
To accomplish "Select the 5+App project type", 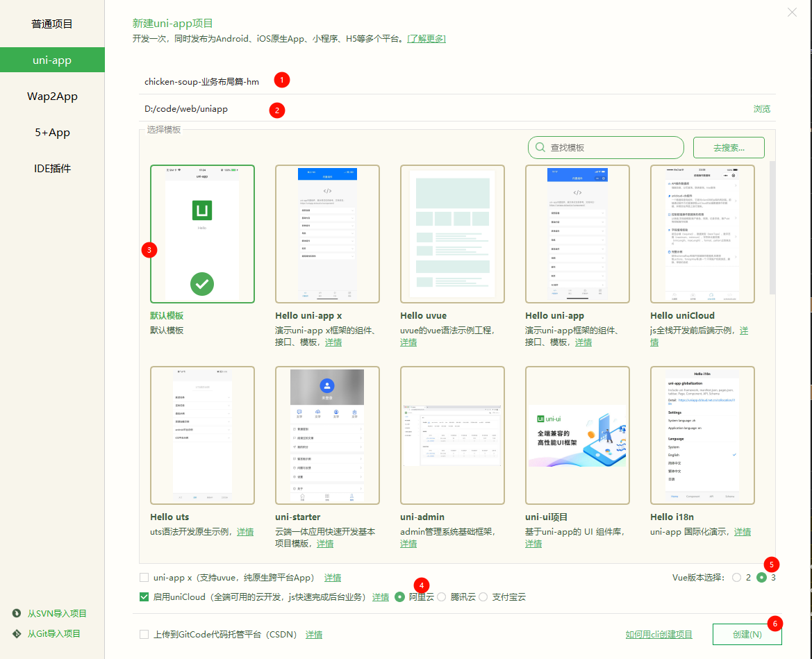I will [52, 133].
